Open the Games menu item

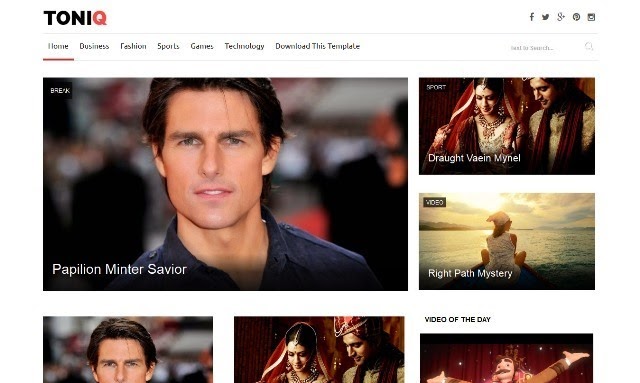202,46
